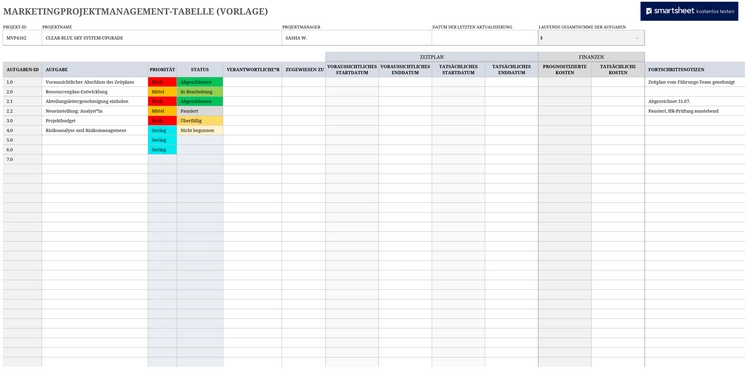This screenshot has height=370, width=747.
Task: Click the PRIORITÄT column header
Action: (162, 70)
